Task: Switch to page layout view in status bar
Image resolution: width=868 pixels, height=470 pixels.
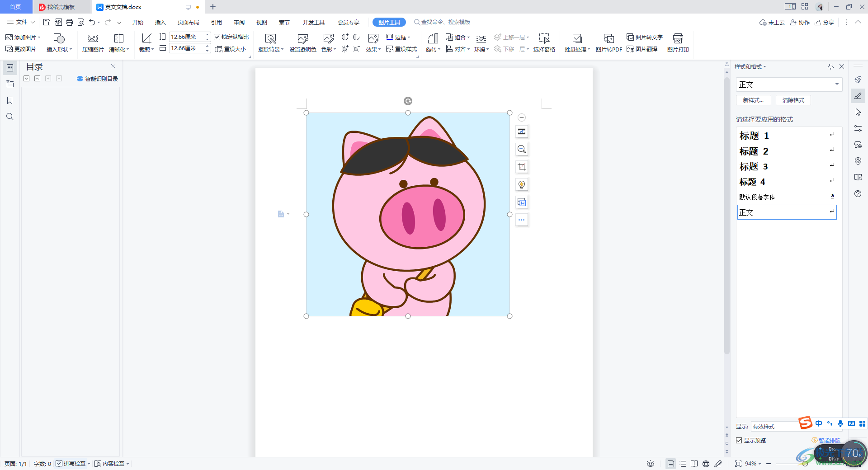Action: click(x=671, y=464)
